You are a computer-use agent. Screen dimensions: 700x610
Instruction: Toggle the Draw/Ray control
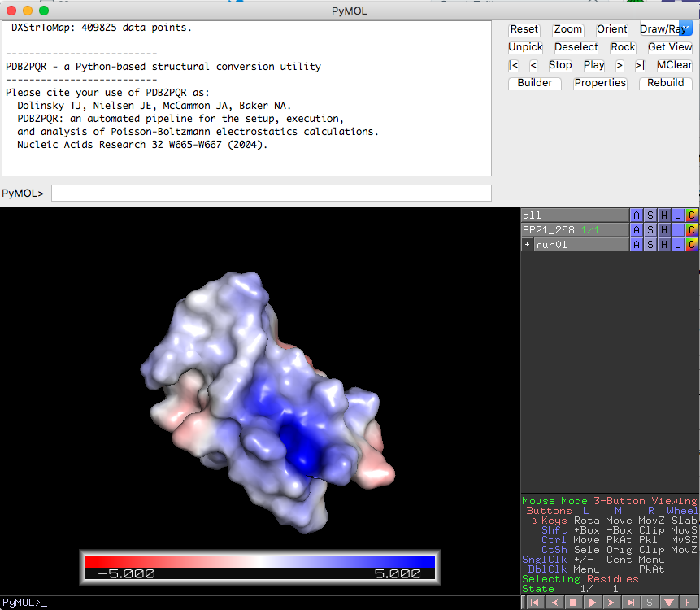click(666, 28)
